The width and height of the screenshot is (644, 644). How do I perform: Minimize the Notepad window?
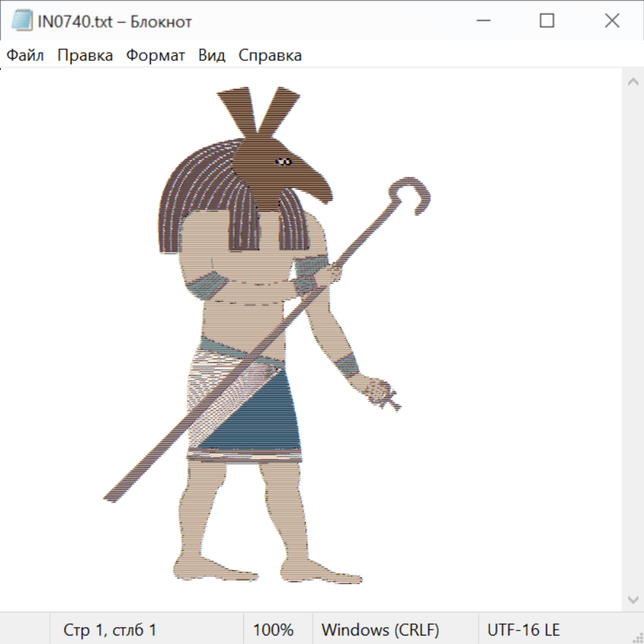[x=483, y=21]
